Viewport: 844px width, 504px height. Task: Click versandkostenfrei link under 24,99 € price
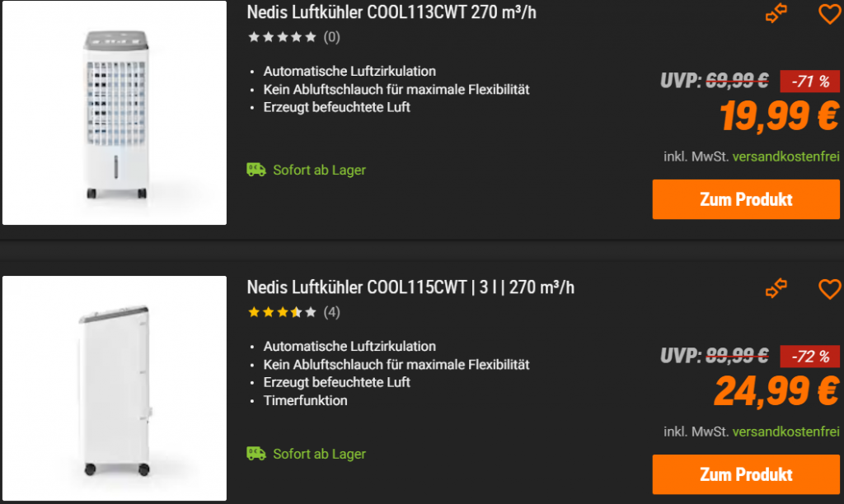click(x=785, y=432)
